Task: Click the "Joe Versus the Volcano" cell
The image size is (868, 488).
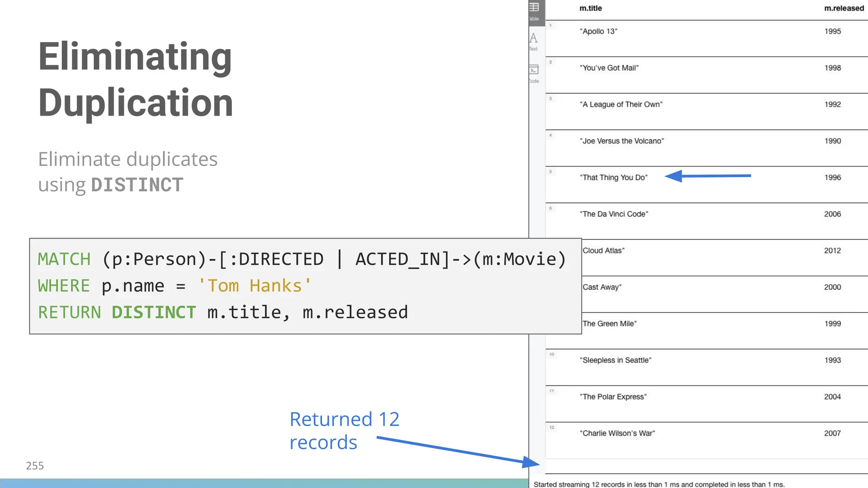Action: click(622, 141)
